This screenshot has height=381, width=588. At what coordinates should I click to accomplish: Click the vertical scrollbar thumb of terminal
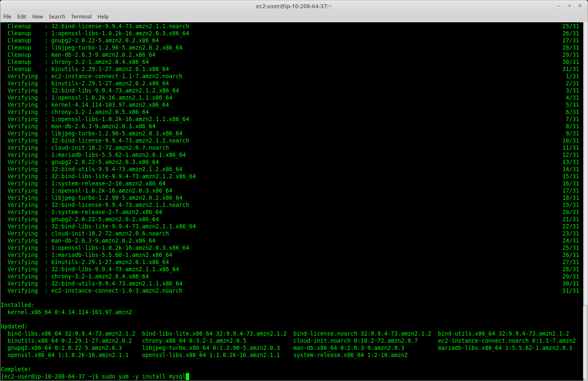pos(585,343)
